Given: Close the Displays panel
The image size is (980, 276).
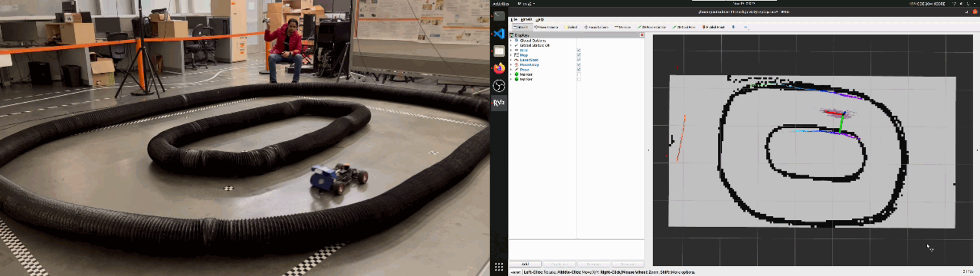Looking at the screenshot, I should click(x=642, y=35).
